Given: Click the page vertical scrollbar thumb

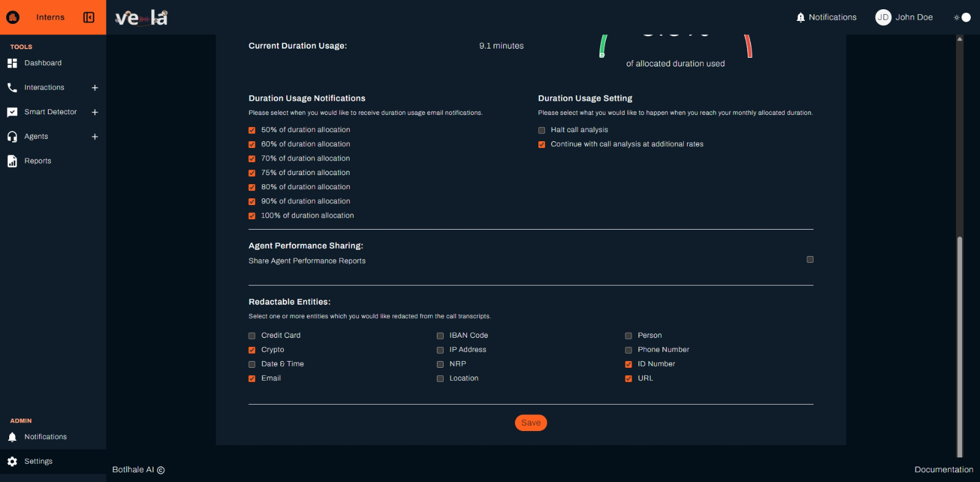Looking at the screenshot, I should click(960, 347).
